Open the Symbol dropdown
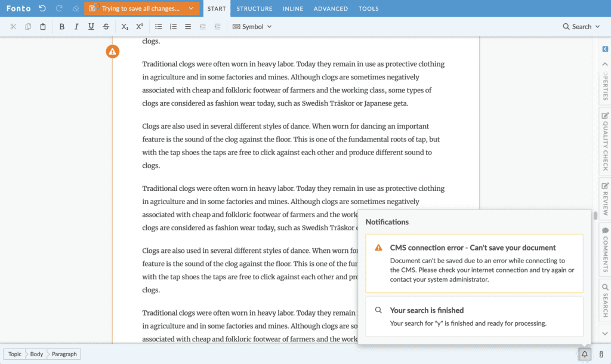The image size is (611, 364). (x=252, y=26)
